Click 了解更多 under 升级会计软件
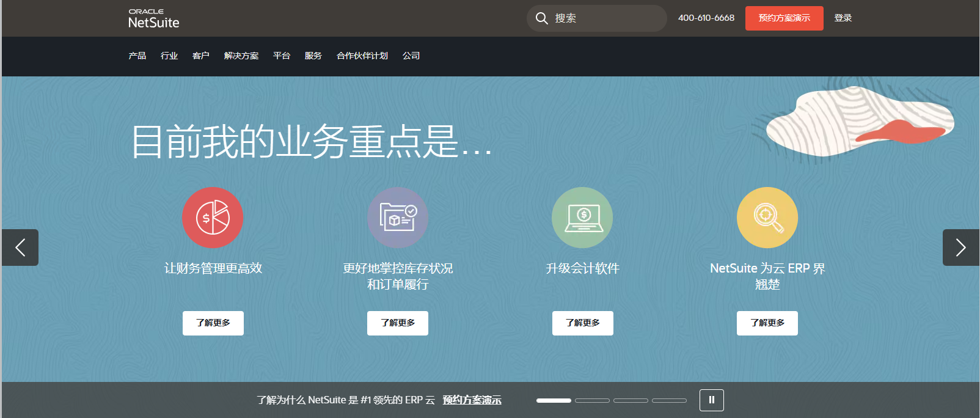This screenshot has height=418, width=980. pos(583,323)
